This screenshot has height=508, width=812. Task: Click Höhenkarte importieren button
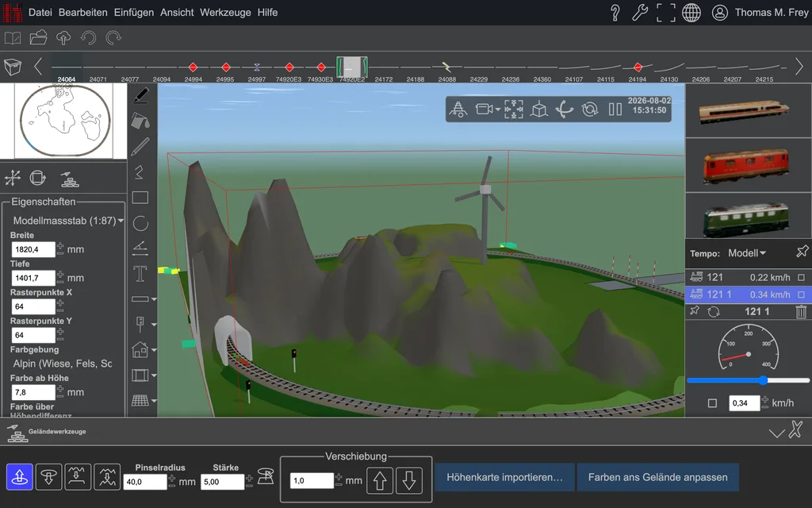click(x=504, y=477)
